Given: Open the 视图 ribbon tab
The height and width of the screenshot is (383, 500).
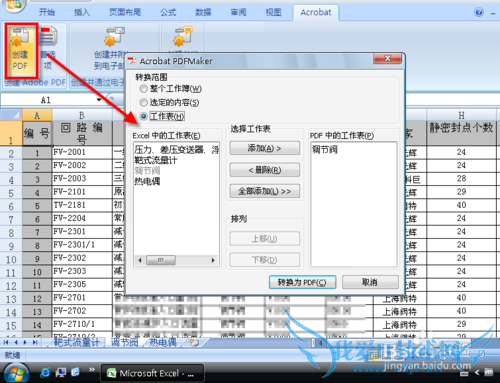Looking at the screenshot, I should (273, 13).
